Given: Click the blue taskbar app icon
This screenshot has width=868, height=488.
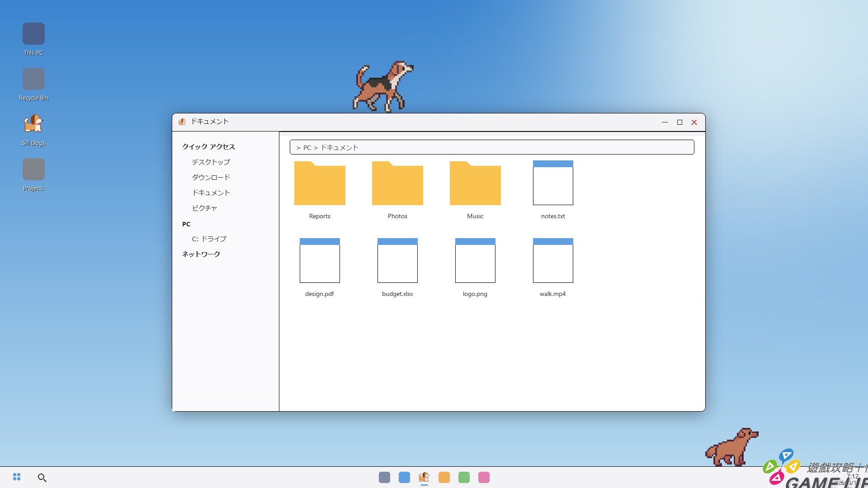Looking at the screenshot, I should click(x=404, y=477).
